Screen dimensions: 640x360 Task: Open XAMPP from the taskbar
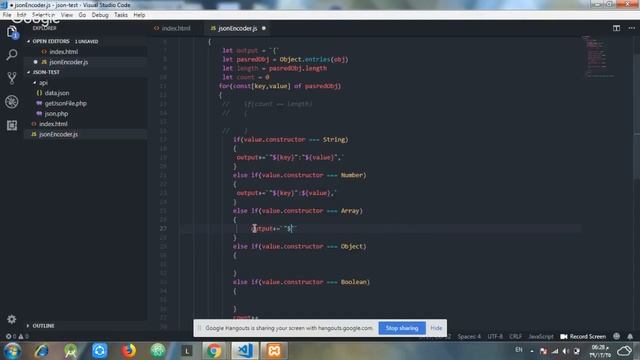[274, 351]
